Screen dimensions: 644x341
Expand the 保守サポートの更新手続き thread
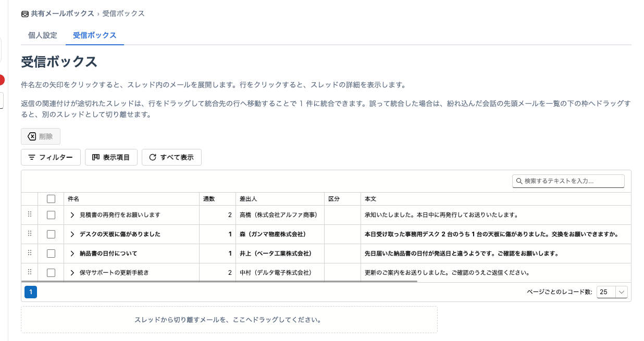72,273
